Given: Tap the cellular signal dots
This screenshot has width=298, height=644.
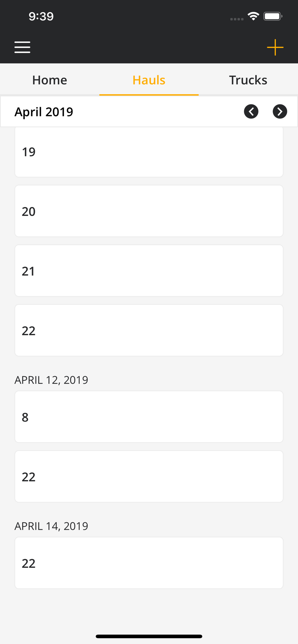Looking at the screenshot, I should [237, 19].
